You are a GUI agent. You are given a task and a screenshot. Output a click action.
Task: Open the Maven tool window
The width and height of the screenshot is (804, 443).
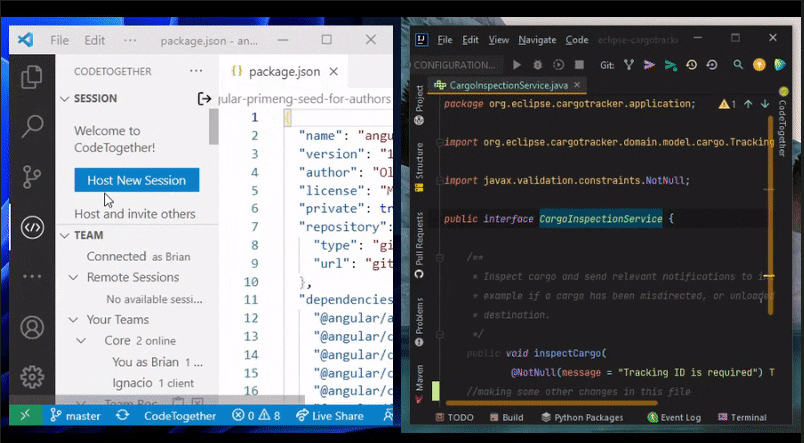pyautogui.click(x=419, y=384)
